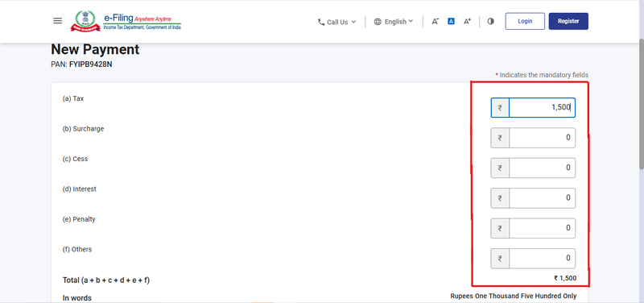Click the Total (a + b + c + d + e + f) label
The width and height of the screenshot is (644, 303).
point(106,280)
